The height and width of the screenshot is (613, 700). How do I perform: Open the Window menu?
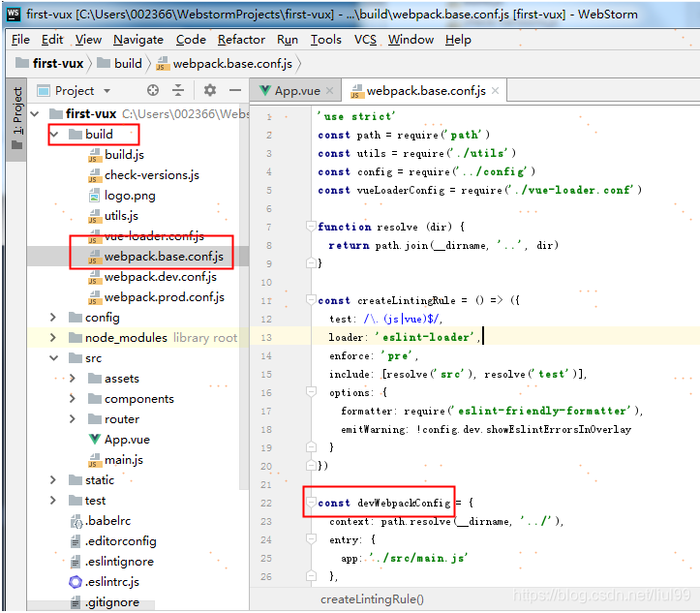(x=411, y=40)
